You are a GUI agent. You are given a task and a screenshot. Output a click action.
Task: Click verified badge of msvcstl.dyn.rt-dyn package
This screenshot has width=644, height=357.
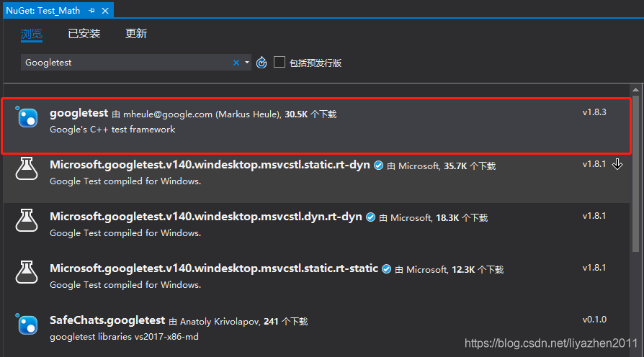370,217
